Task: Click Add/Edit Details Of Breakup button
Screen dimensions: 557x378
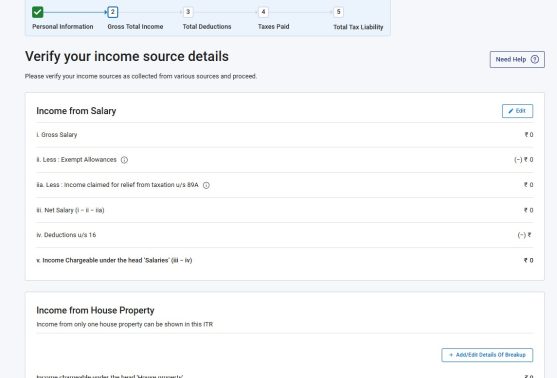Action: [487, 355]
